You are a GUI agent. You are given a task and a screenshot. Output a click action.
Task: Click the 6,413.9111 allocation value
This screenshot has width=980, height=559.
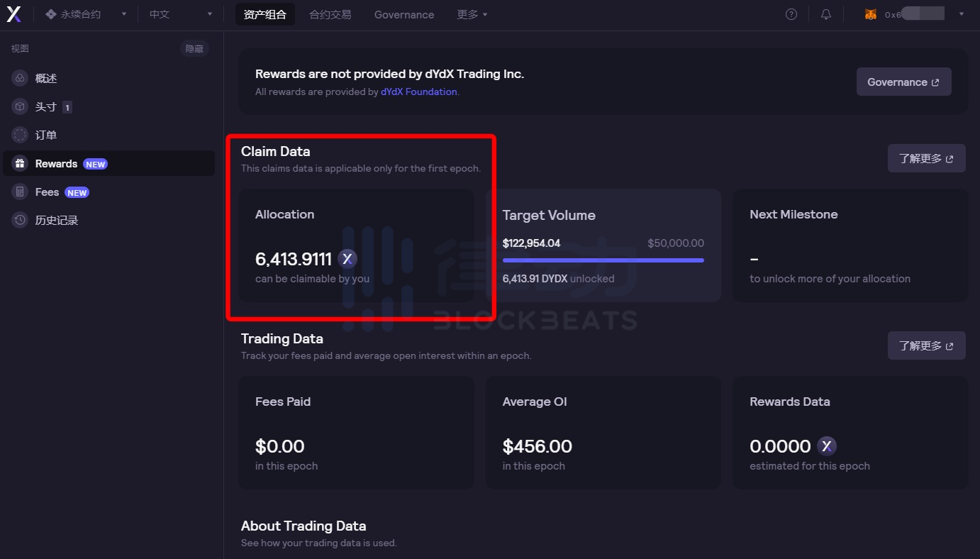294,259
